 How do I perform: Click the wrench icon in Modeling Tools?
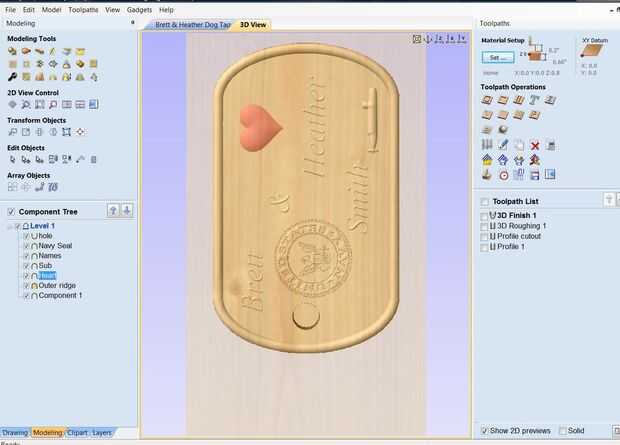12,77
